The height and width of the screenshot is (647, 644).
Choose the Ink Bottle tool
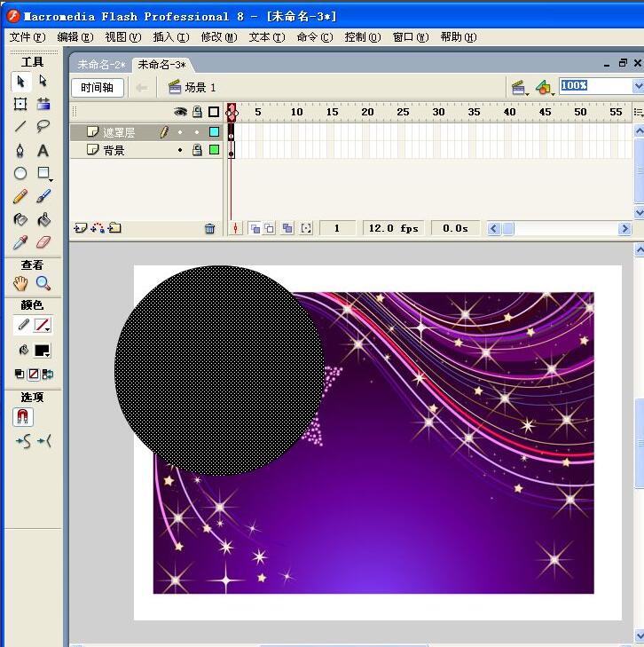click(20, 219)
